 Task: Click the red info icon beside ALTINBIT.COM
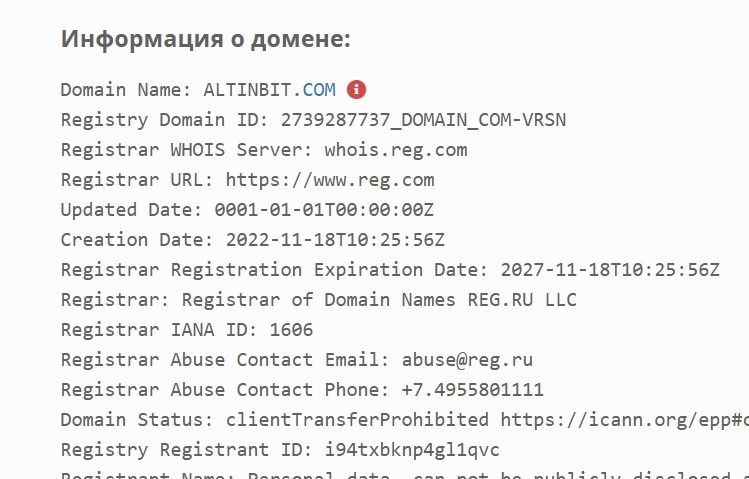tap(357, 89)
